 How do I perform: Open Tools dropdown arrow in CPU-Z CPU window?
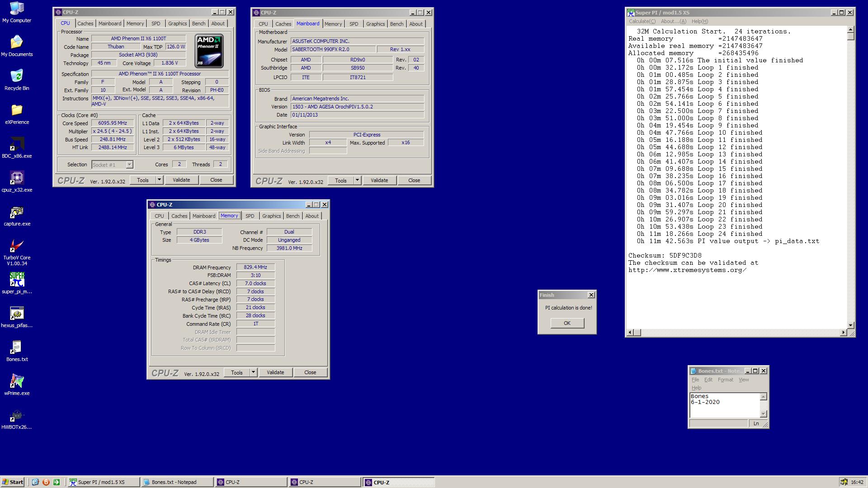[x=159, y=180]
